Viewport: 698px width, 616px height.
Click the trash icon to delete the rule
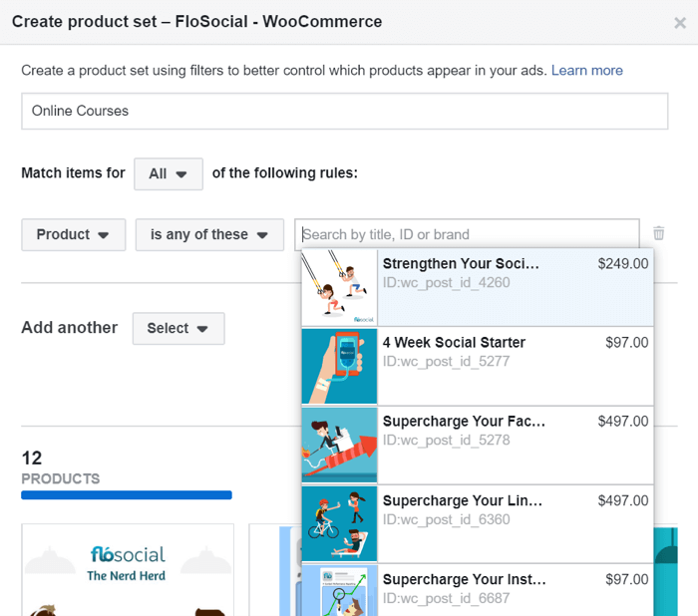658,233
